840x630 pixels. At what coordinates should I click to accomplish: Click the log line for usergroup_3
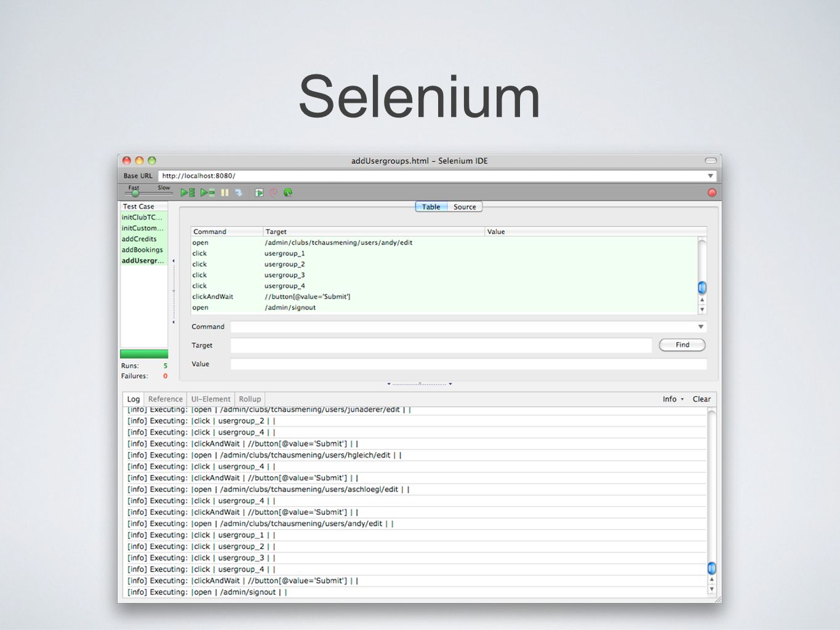click(x=416, y=558)
